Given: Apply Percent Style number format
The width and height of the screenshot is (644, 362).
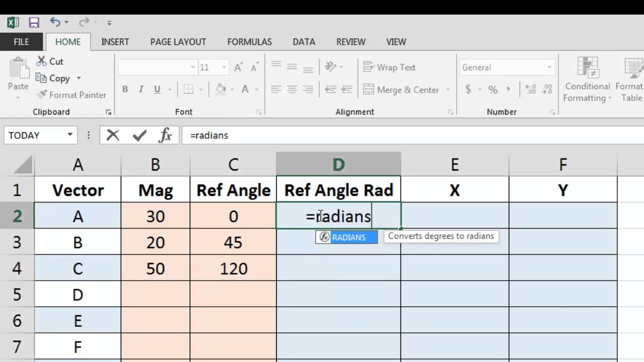Looking at the screenshot, I should [493, 89].
